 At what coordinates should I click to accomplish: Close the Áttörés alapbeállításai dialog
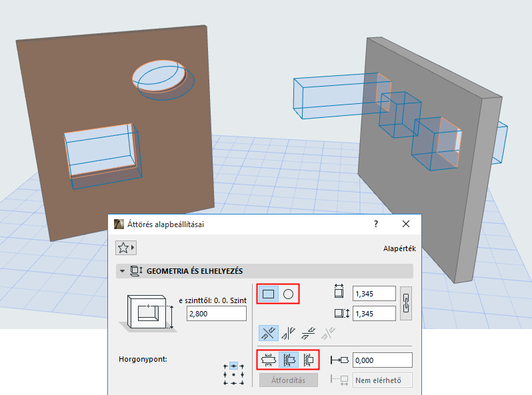[406, 224]
